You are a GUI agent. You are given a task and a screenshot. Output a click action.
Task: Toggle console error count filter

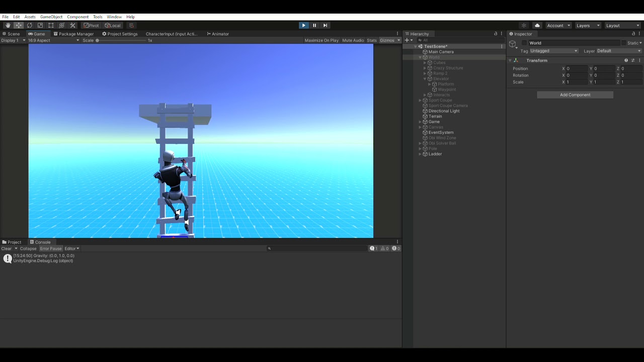pyautogui.click(x=396, y=248)
